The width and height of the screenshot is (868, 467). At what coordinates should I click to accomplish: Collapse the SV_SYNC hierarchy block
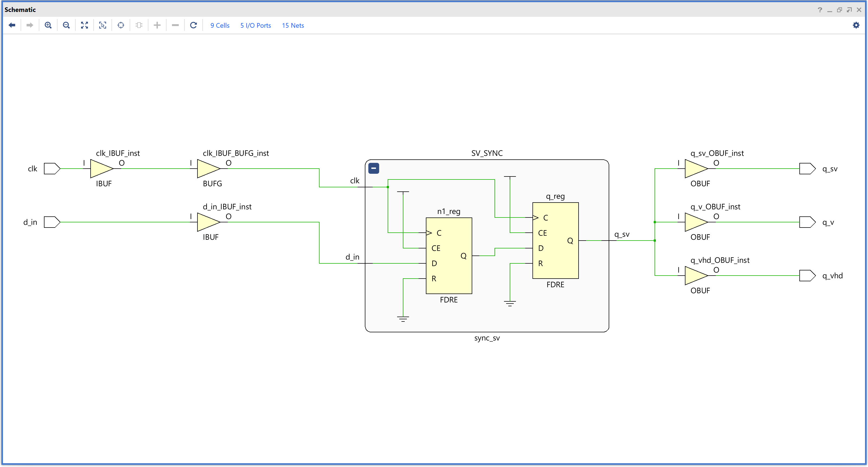tap(374, 168)
